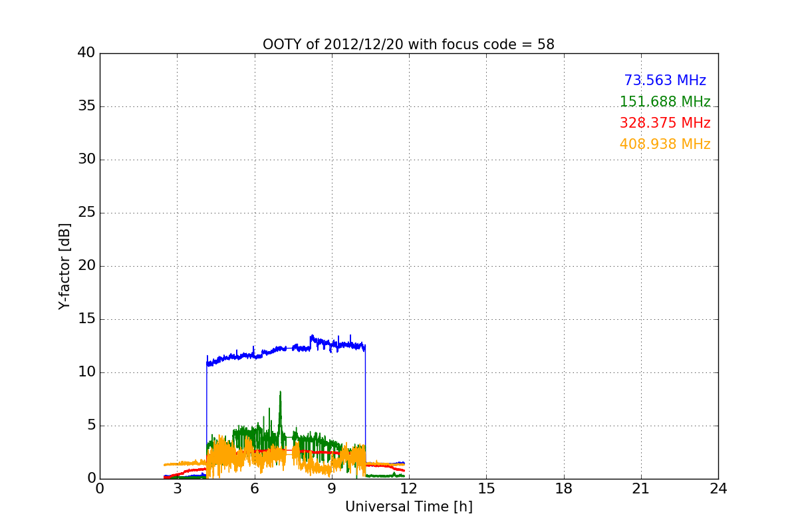Click the y-axis tick label 25

click(x=86, y=213)
